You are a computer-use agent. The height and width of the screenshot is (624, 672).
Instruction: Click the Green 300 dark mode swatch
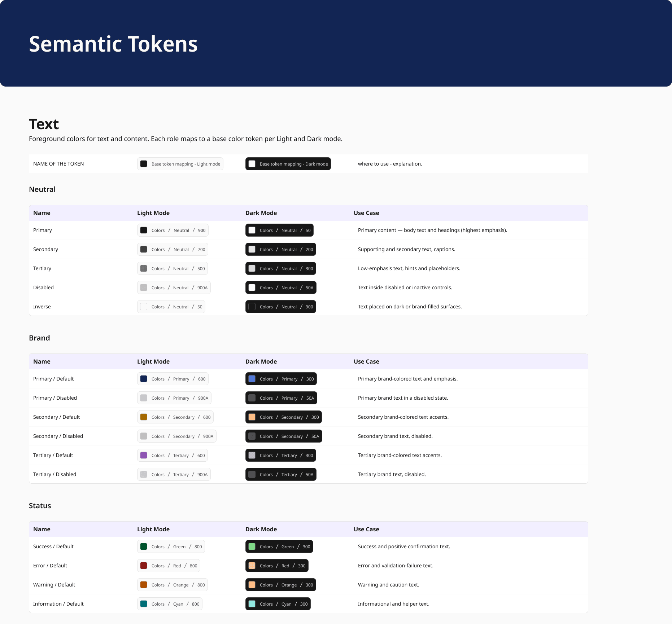252,546
